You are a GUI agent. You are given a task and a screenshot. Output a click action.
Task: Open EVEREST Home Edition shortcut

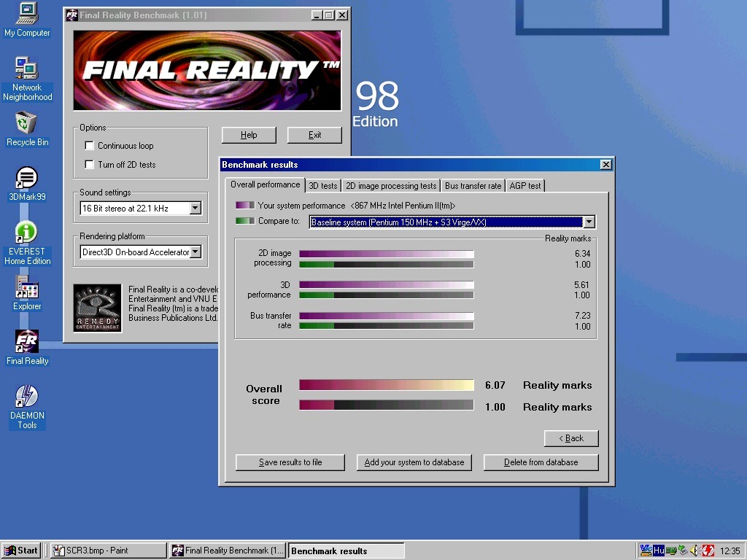point(27,243)
